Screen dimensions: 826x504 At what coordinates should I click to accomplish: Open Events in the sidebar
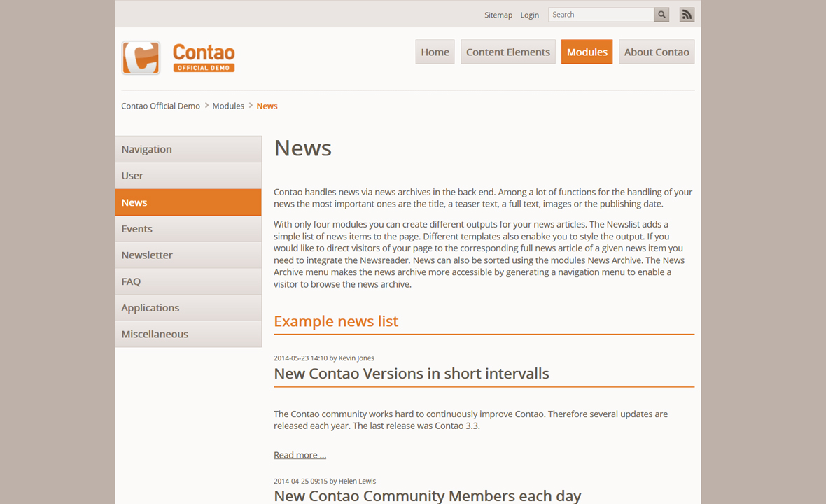[x=188, y=229]
